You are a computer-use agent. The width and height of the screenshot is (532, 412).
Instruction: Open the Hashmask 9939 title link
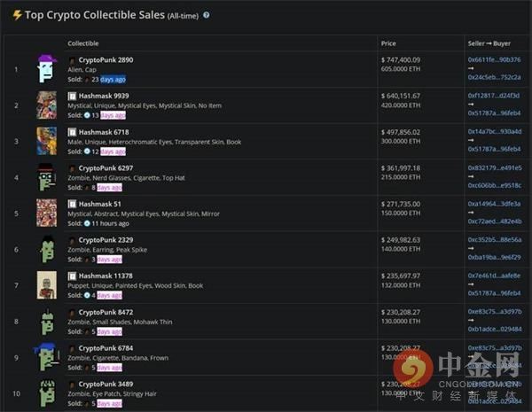pyautogui.click(x=104, y=96)
